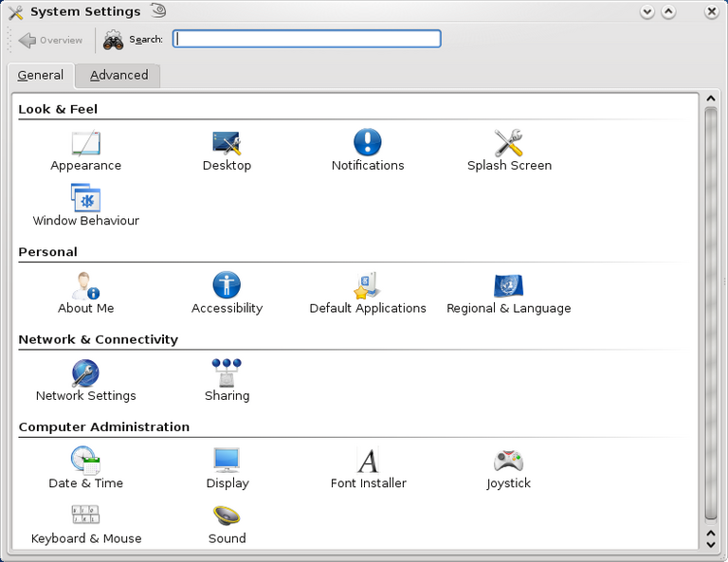Switch to the General tab
The image size is (728, 562).
click(41, 75)
